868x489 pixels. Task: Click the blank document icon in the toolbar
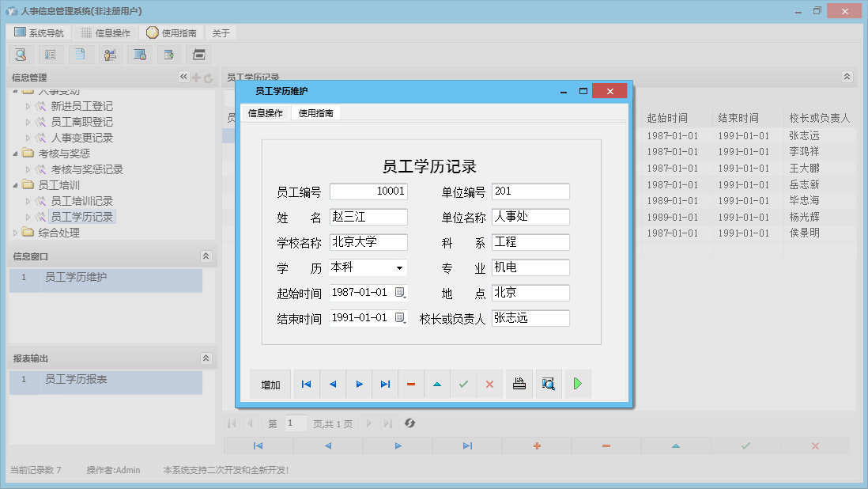coord(80,54)
